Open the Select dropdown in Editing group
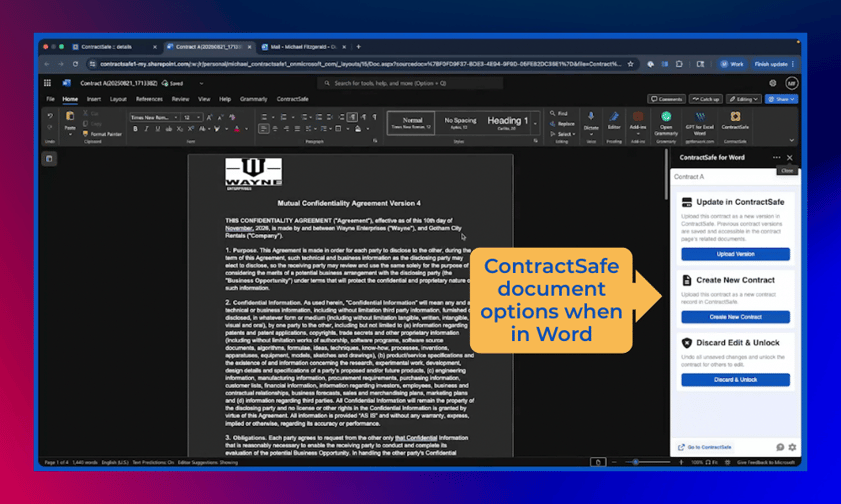The image size is (841, 504). [x=563, y=134]
